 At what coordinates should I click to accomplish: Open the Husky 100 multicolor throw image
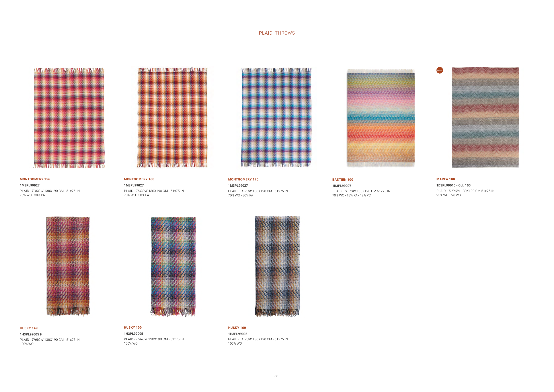[x=173, y=267]
